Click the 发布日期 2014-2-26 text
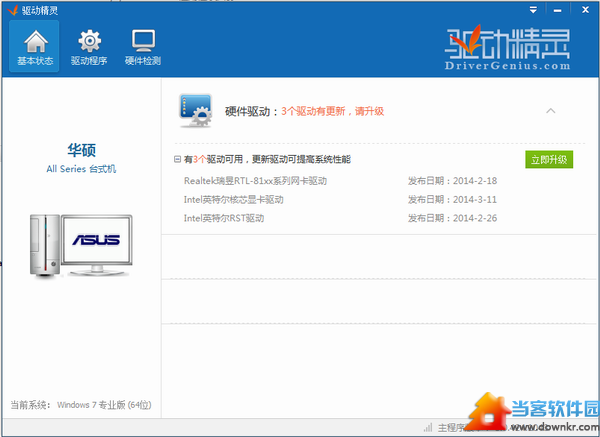Image resolution: width=600 pixels, height=437 pixels. click(x=452, y=218)
